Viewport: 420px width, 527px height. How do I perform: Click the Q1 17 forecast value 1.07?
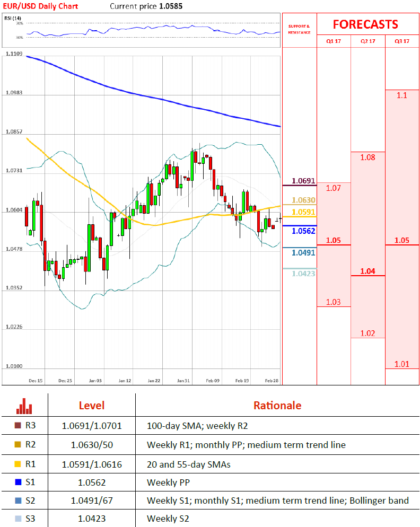(x=334, y=188)
